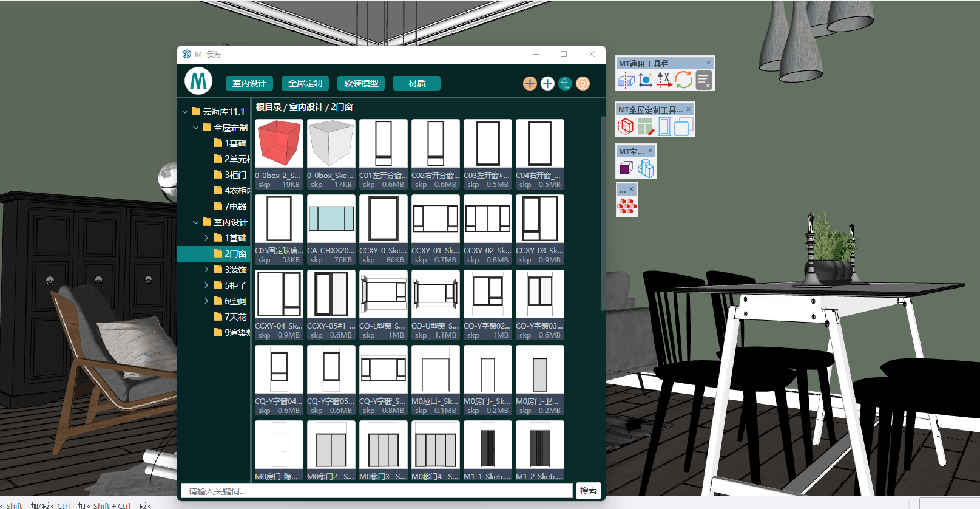Click 室内设计 in the breadcrumb path
The height and width of the screenshot is (509, 980).
(x=306, y=107)
